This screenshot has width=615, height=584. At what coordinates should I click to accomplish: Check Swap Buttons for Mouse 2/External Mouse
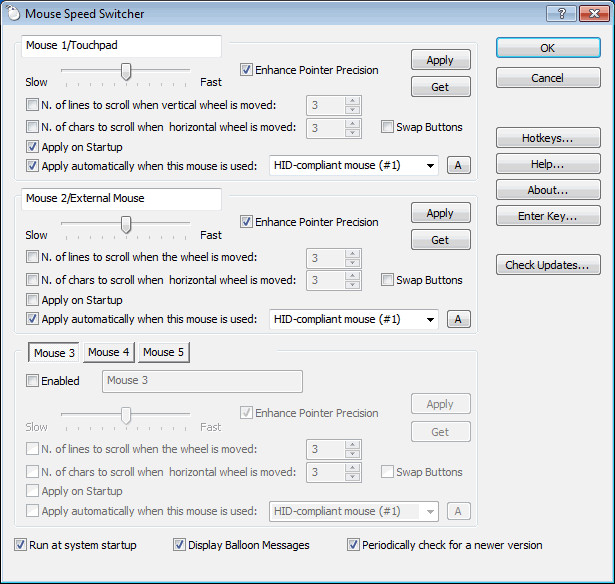point(387,280)
